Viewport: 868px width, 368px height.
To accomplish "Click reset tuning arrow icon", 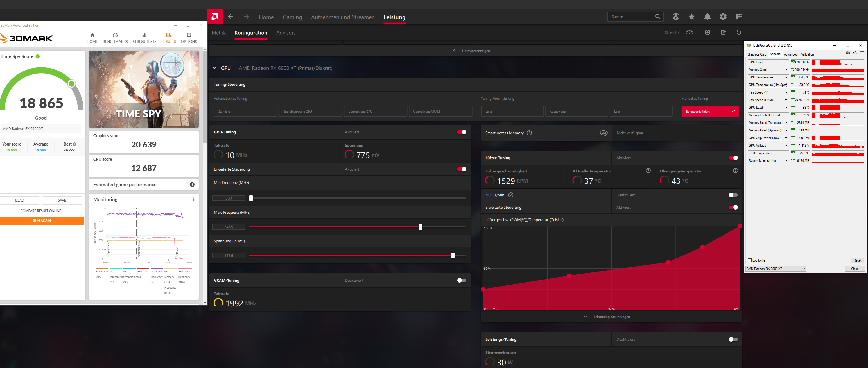I will (739, 32).
